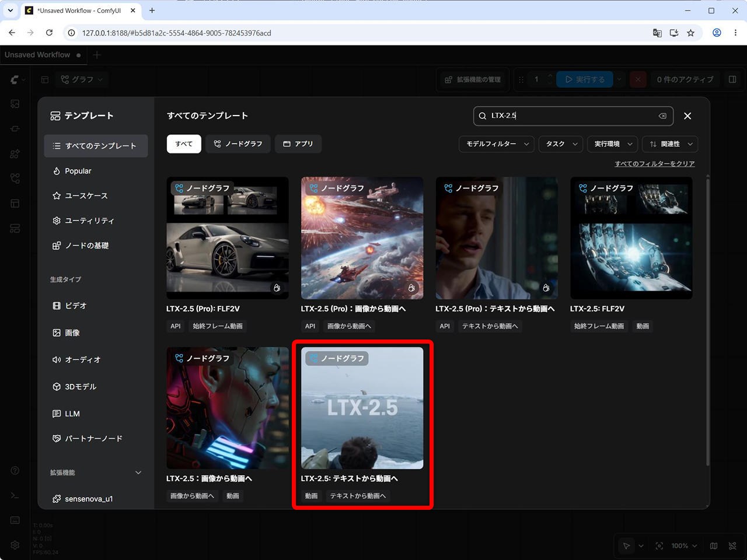Open Chrome's new tab button

(x=152, y=10)
